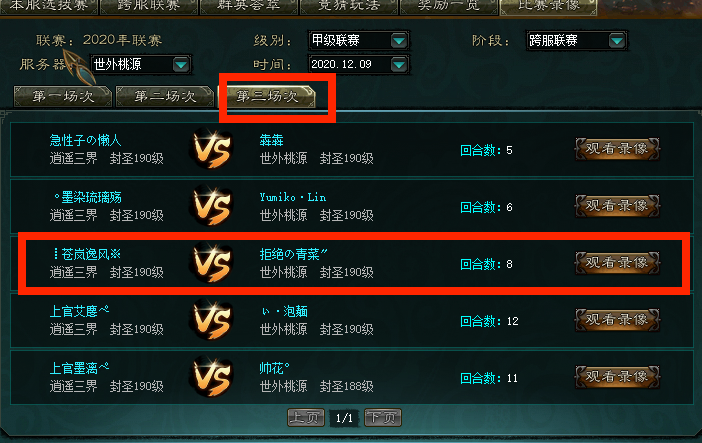Open the 跨服联赛 top tab
This screenshot has height=443, width=702.
pyautogui.click(x=149, y=6)
